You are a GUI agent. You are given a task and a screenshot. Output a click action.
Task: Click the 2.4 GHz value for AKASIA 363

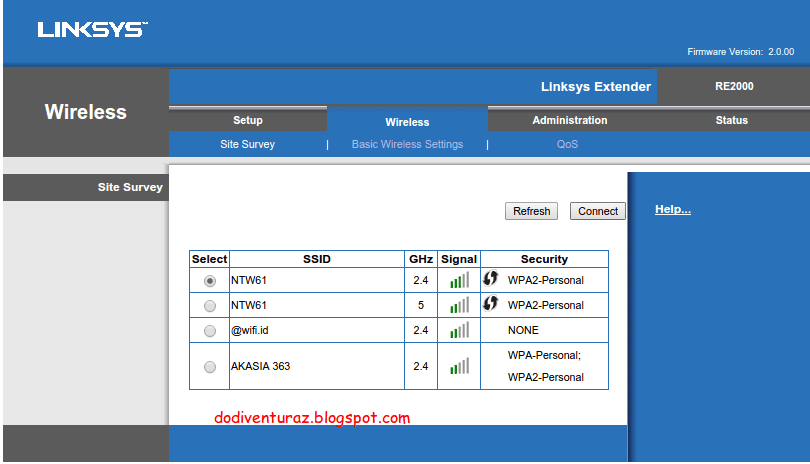pyautogui.click(x=420, y=366)
